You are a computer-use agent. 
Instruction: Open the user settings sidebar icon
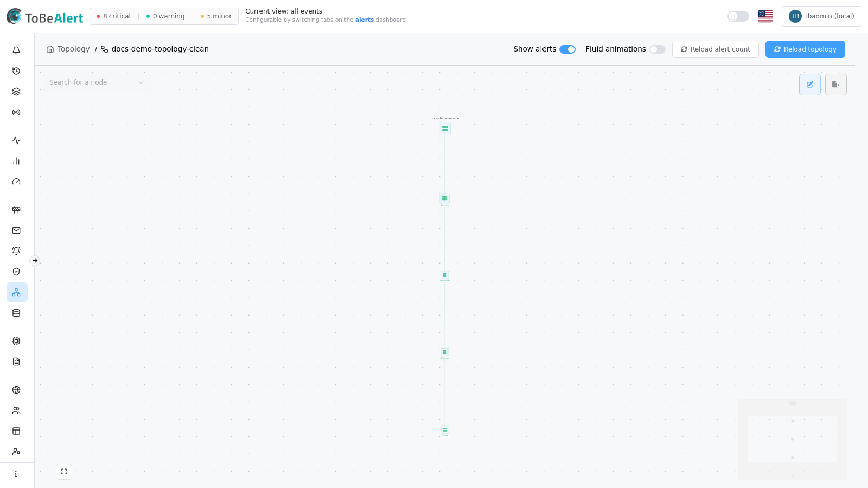(x=16, y=452)
